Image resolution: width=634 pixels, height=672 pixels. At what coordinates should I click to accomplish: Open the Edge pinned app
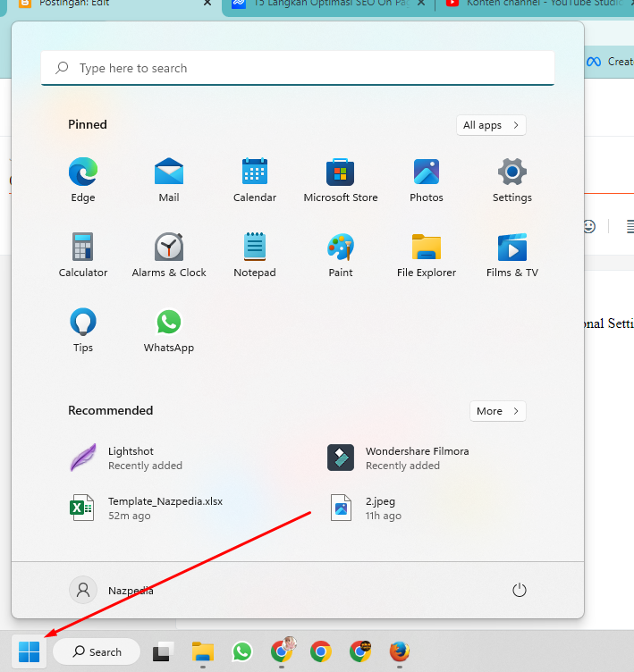(x=83, y=180)
